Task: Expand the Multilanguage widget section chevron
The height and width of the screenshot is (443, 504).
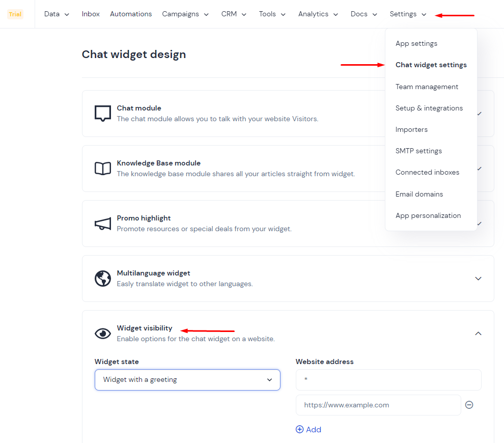Action: tap(478, 279)
